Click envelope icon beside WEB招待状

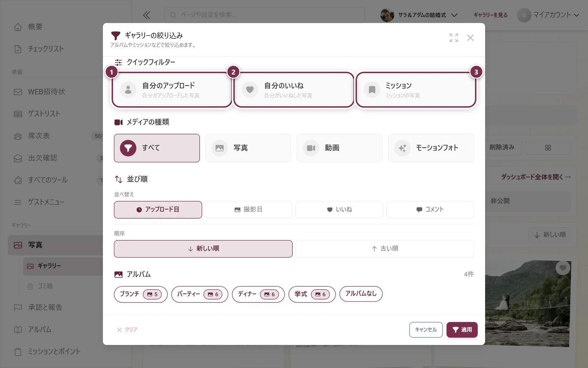click(x=18, y=92)
